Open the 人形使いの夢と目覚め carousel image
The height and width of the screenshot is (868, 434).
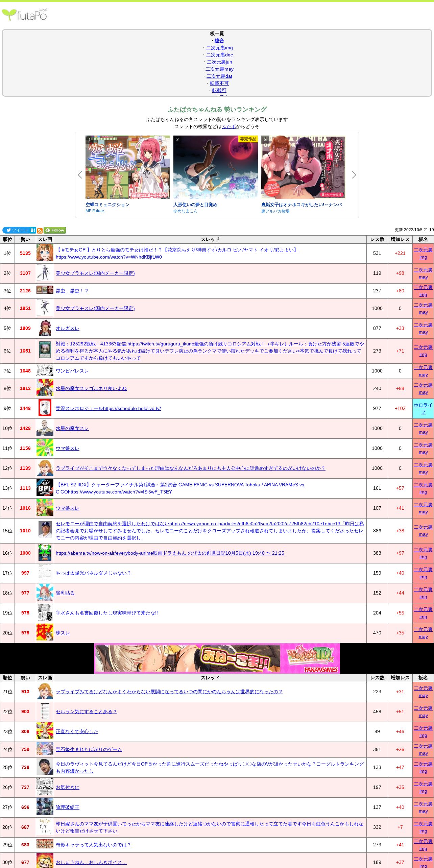[216, 167]
